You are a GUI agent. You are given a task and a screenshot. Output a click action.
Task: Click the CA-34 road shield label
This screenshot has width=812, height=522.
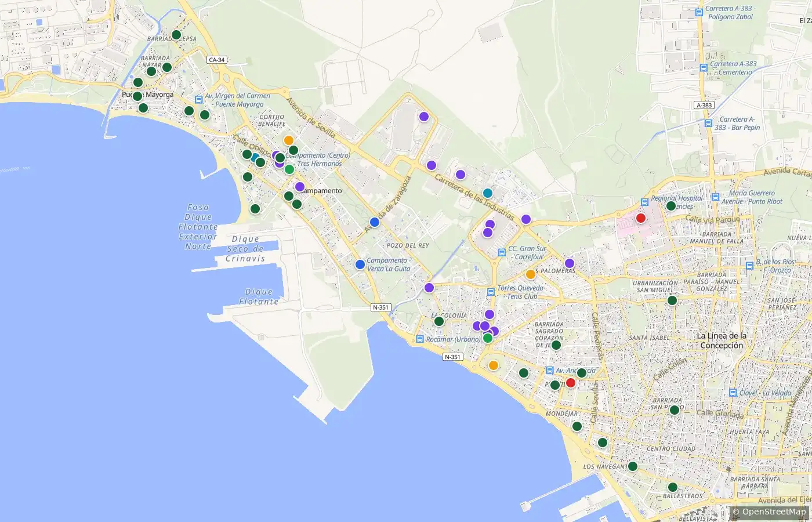216,60
